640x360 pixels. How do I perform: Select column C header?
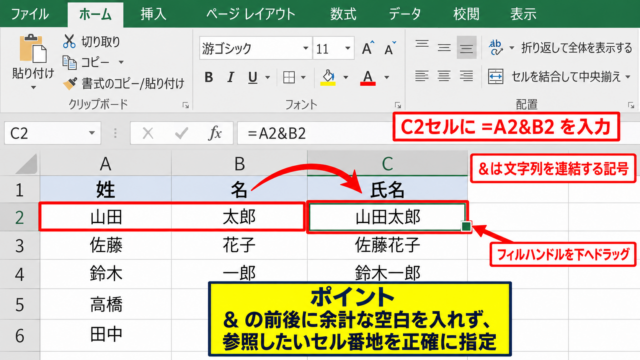[387, 164]
